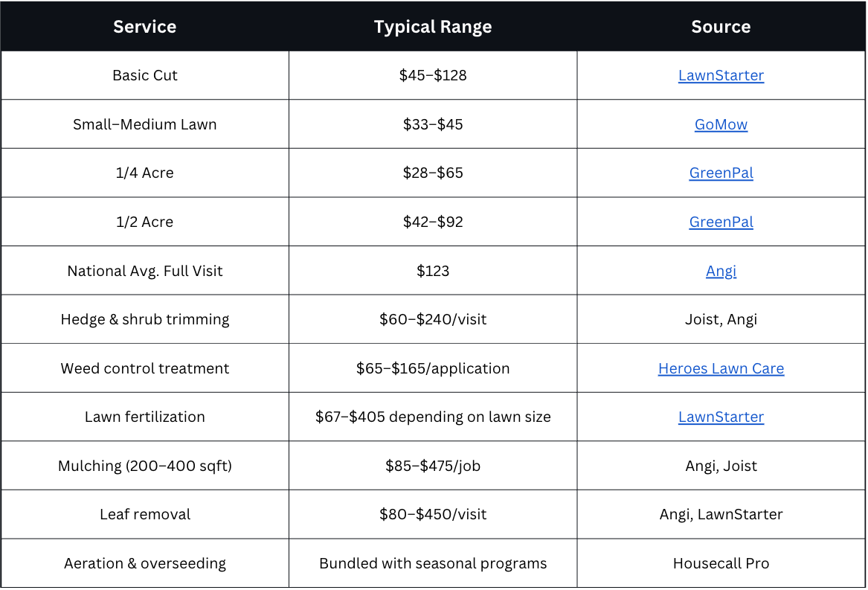This screenshot has height=590, width=868.
Task: Click the $60–$240/visit cell
Action: pos(433,319)
